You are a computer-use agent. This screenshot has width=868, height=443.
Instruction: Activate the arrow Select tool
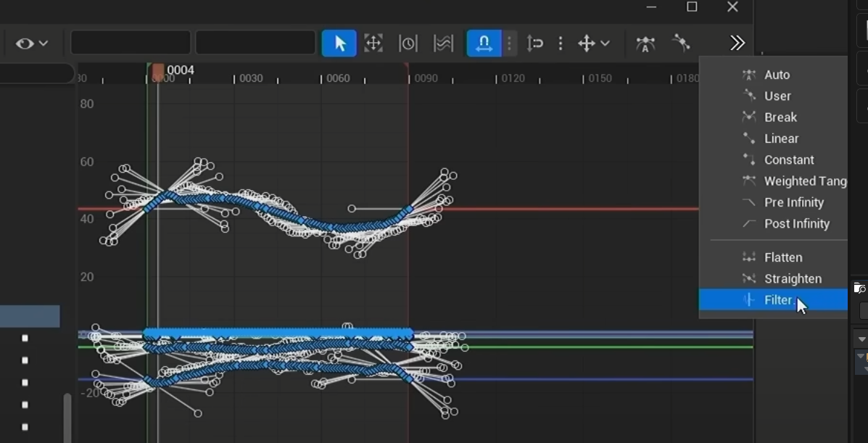tap(339, 44)
